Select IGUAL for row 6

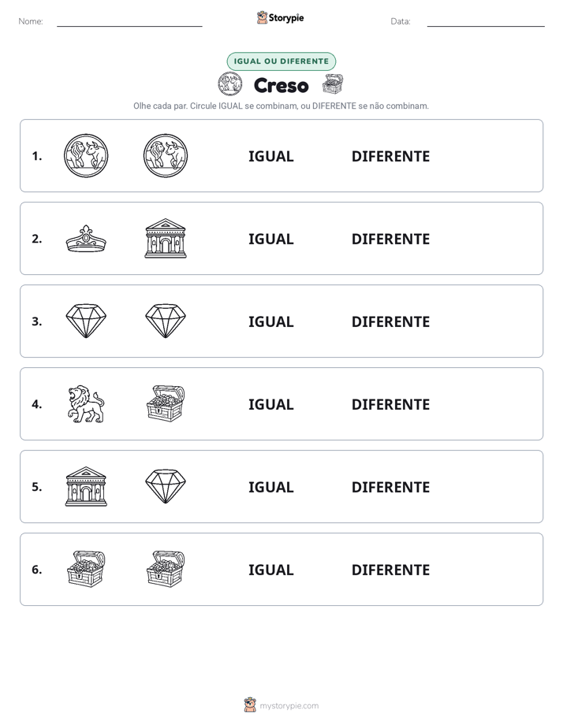point(270,570)
